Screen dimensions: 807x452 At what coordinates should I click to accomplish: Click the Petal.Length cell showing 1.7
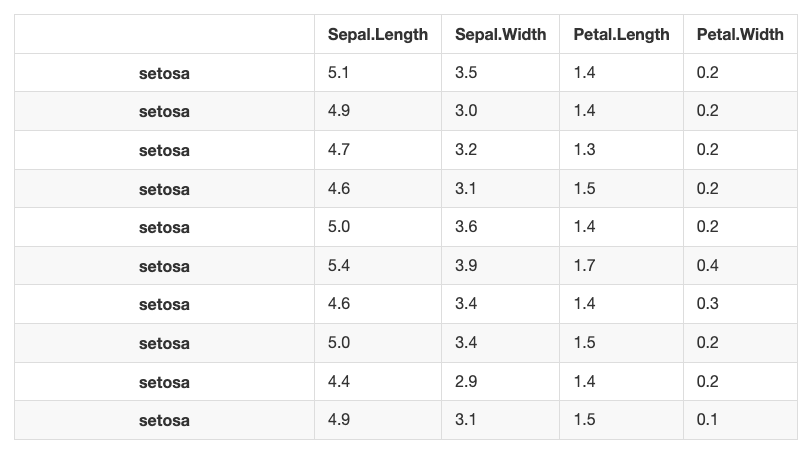point(621,266)
